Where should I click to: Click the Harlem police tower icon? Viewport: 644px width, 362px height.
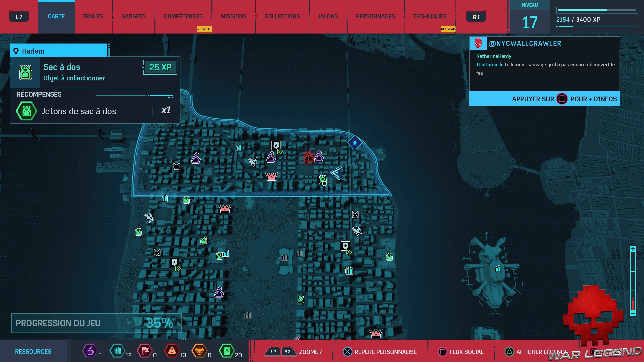pos(276,145)
